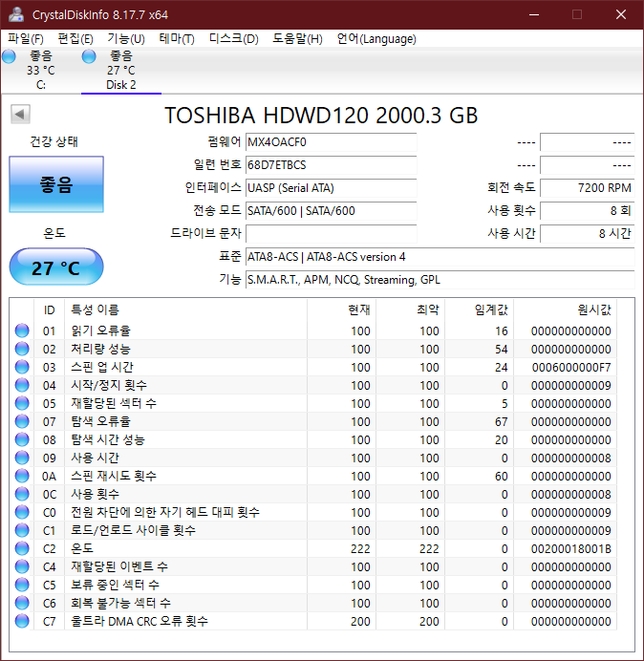
Task: Click status orb of 04 시작/정지 횟수 row
Action: point(22,385)
